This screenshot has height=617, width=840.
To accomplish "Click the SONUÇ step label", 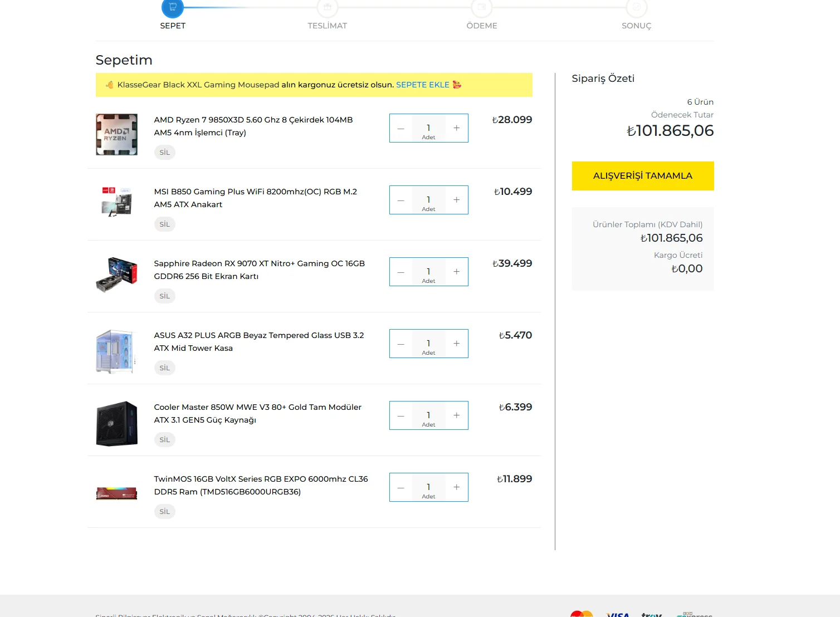I will 637,26.
